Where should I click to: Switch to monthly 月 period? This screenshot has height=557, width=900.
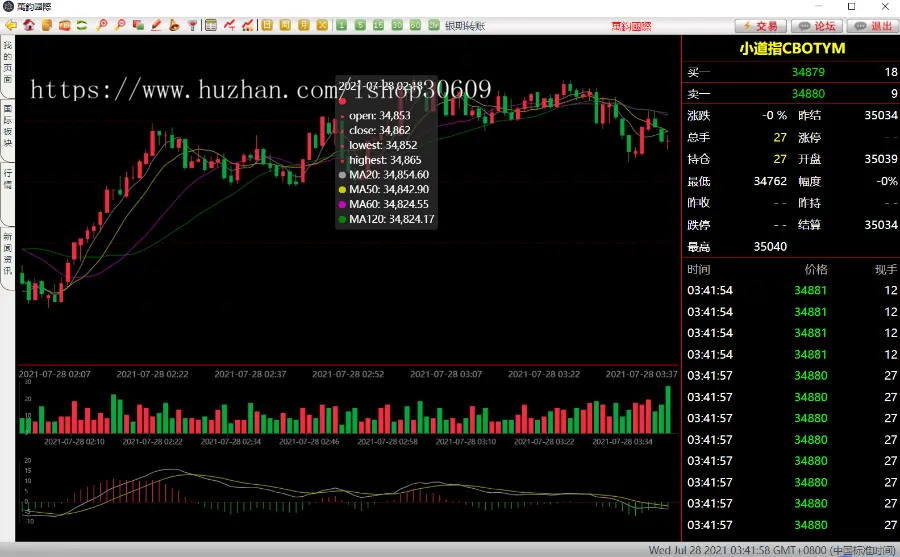(303, 25)
